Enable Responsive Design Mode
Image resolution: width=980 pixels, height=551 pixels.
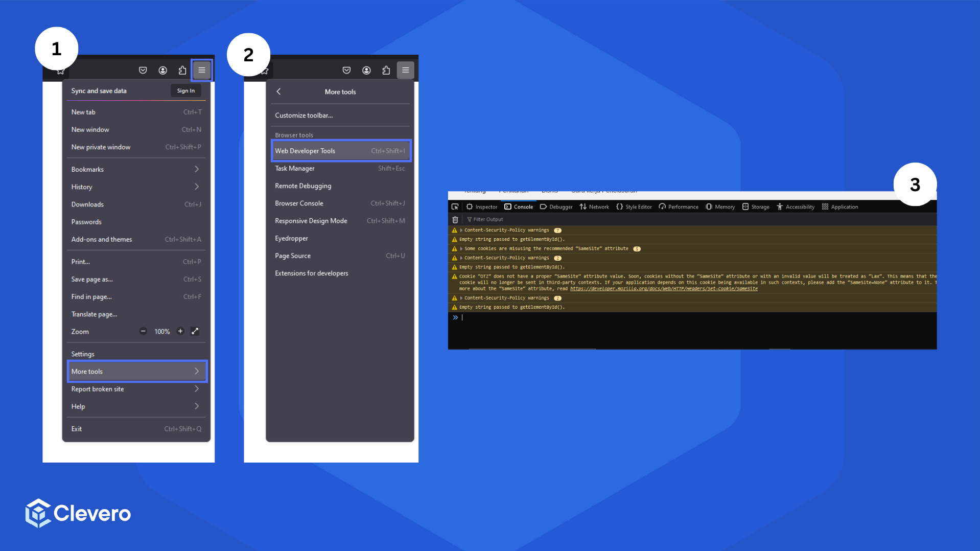pyautogui.click(x=340, y=221)
